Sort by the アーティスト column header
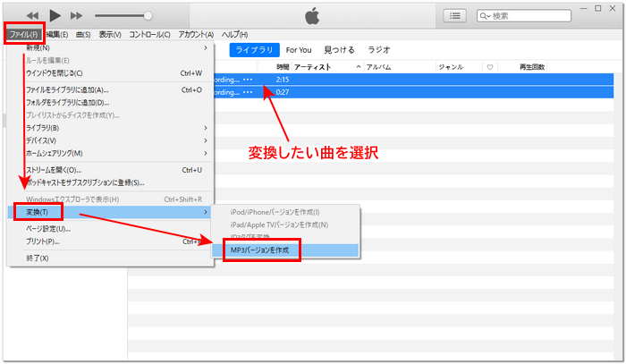 click(x=313, y=67)
